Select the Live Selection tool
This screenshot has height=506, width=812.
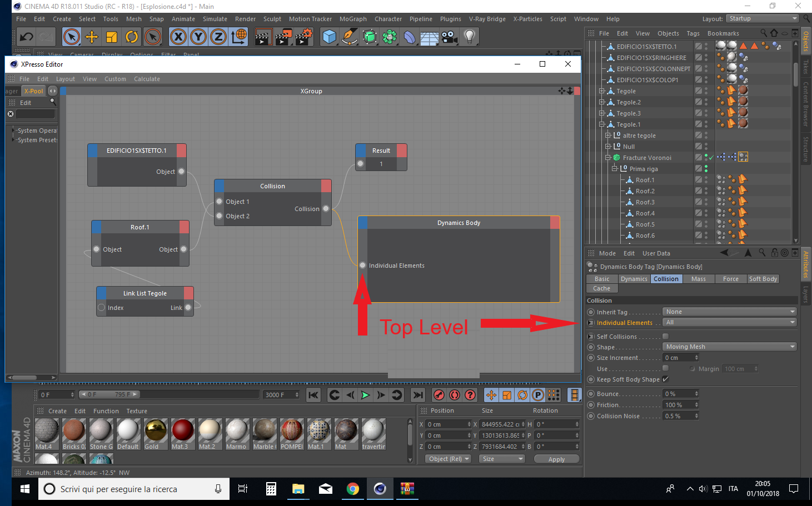pos(71,37)
